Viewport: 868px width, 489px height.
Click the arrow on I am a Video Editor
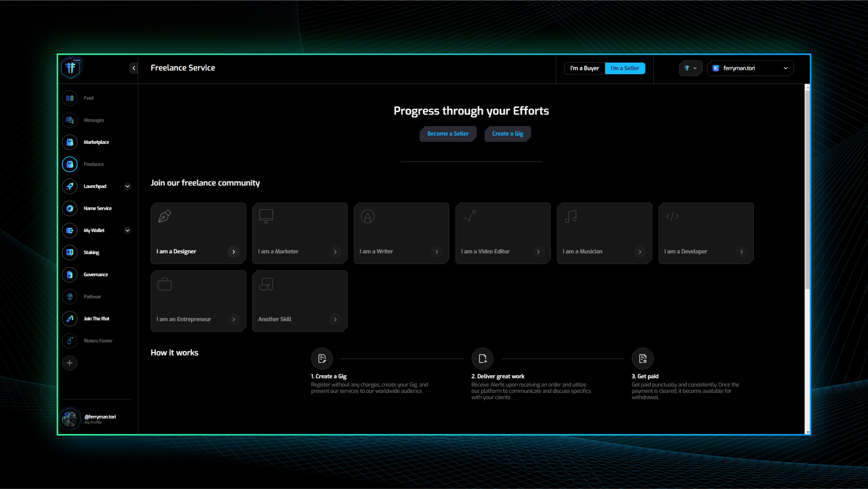(538, 252)
